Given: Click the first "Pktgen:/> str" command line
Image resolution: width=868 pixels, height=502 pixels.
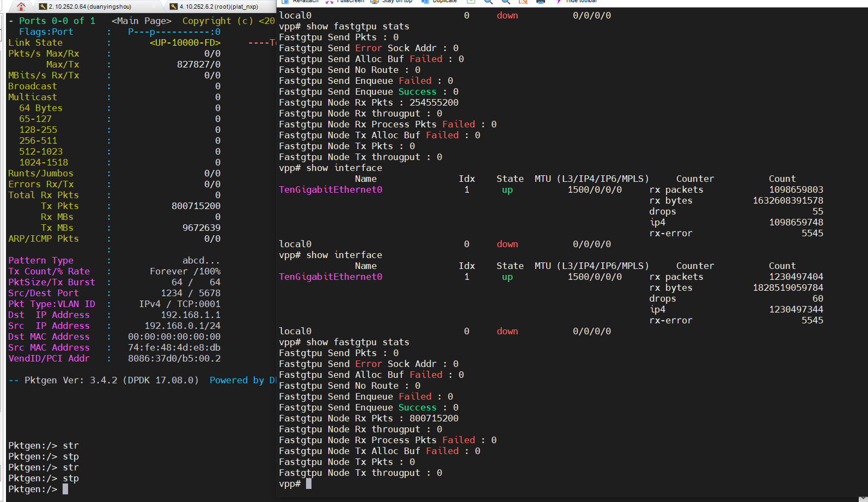Looking at the screenshot, I should pyautogui.click(x=44, y=445).
